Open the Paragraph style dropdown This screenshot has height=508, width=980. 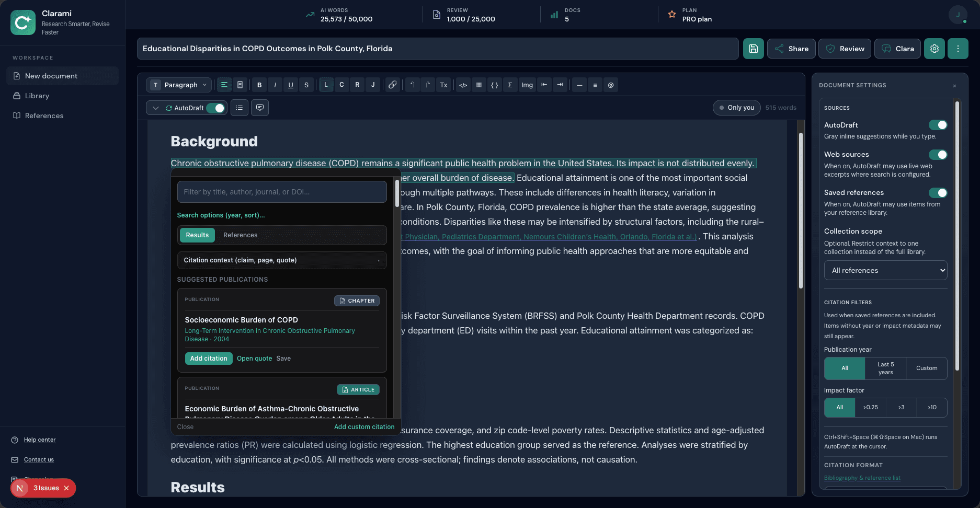[178, 85]
